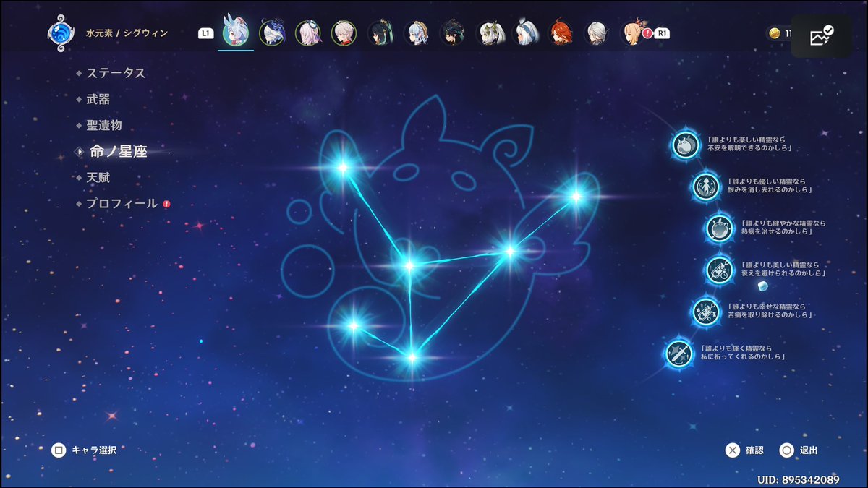Select the 命ノ星座 menu entry

click(119, 151)
